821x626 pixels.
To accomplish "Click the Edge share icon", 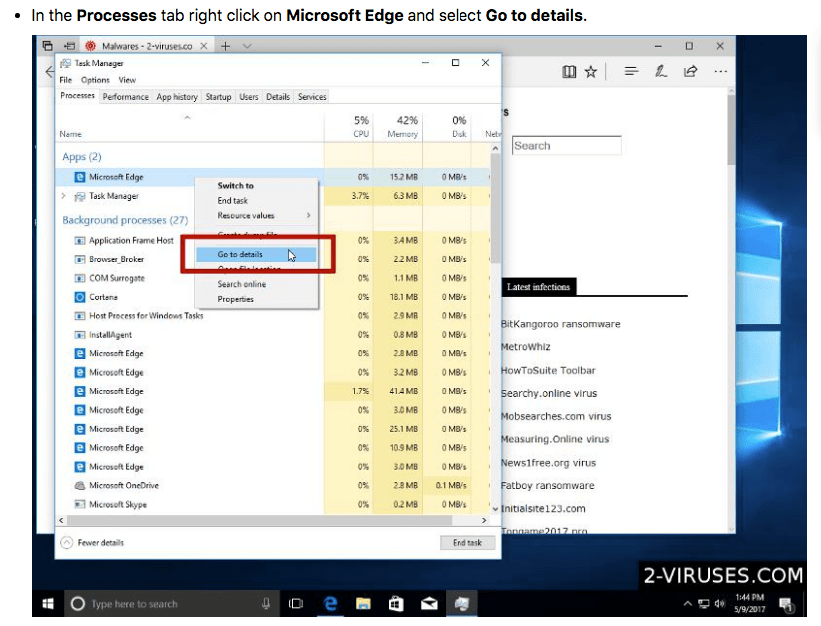I will pos(691,71).
